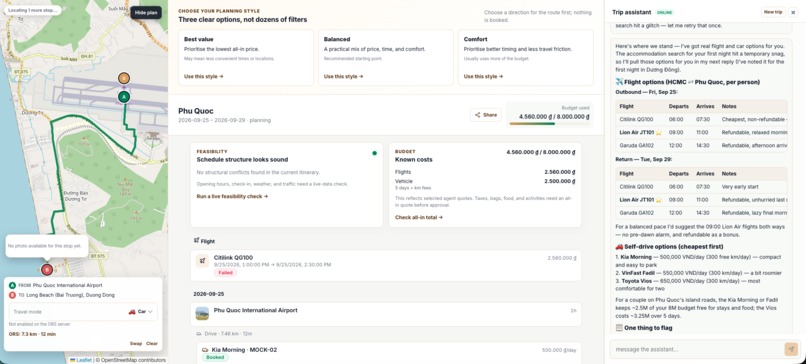This screenshot has height=364, width=806.
Task: Click the green feasibility status dot
Action: 374,153
